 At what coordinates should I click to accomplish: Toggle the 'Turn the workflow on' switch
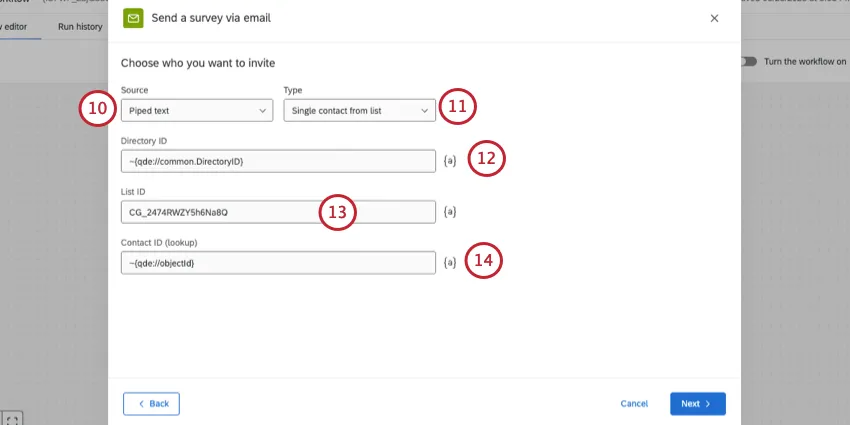pos(749,61)
